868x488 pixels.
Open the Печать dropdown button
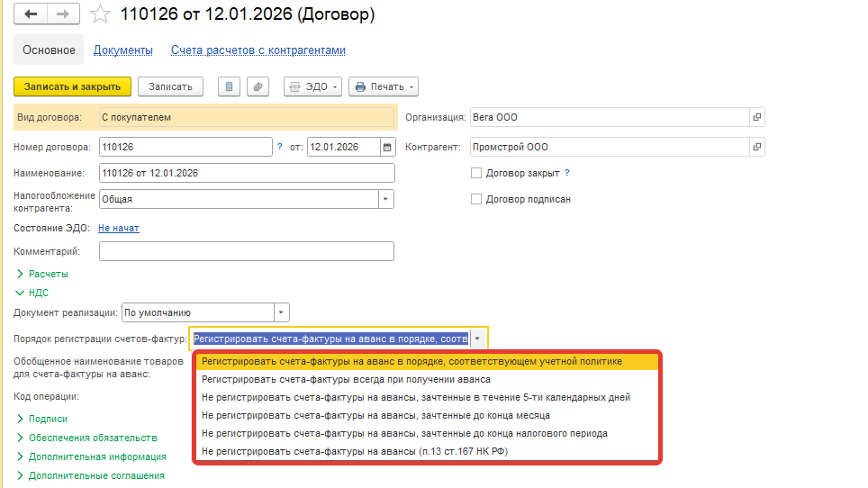click(384, 86)
